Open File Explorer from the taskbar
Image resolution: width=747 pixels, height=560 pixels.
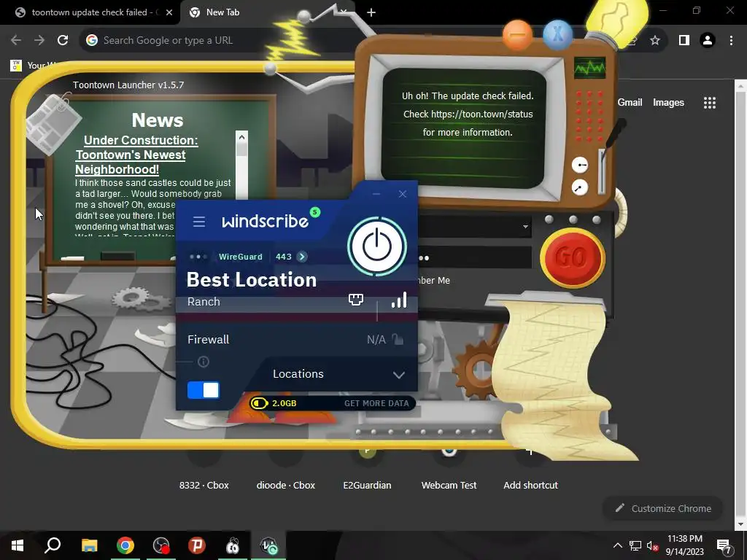[89, 545]
